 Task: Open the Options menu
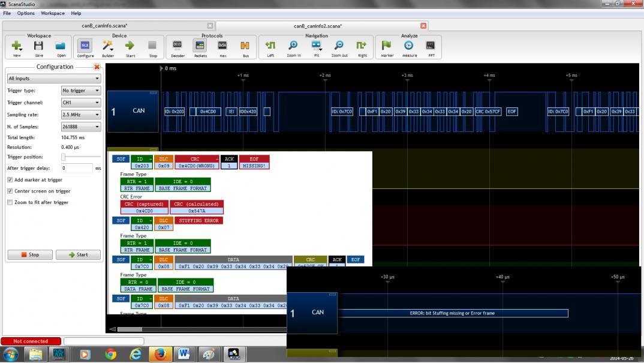tap(26, 13)
